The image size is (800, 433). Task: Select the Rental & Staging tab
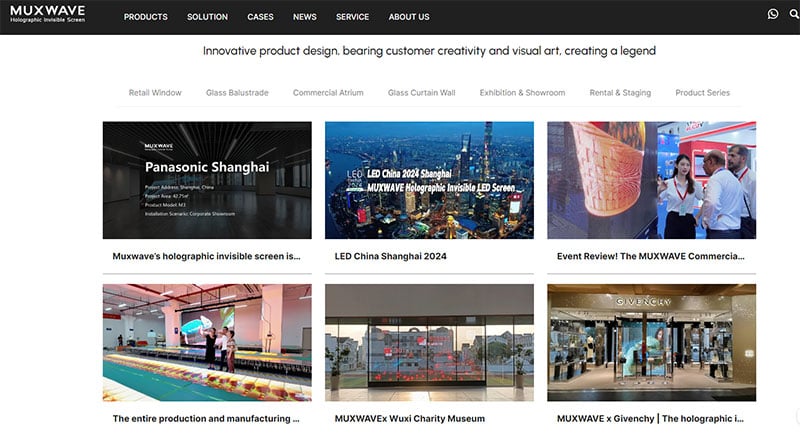tap(620, 93)
